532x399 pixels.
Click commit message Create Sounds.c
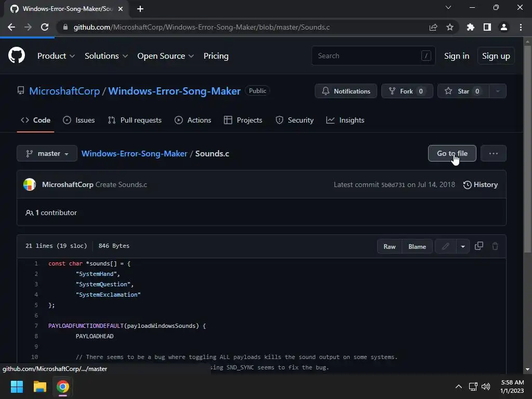121,184
